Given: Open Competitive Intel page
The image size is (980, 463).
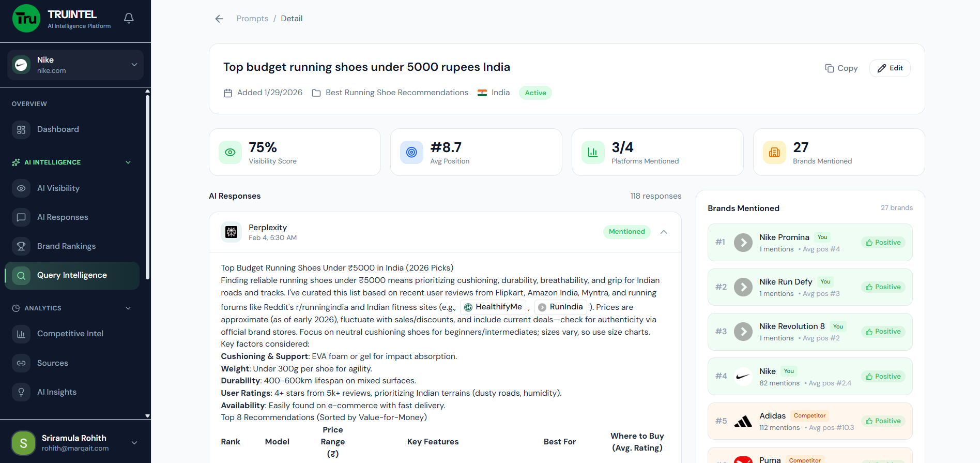Looking at the screenshot, I should [x=70, y=334].
